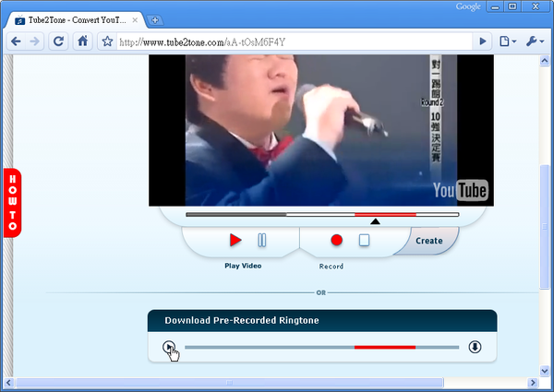This screenshot has width=554, height=392.
Task: Click the red Play Video triangle
Action: click(235, 241)
